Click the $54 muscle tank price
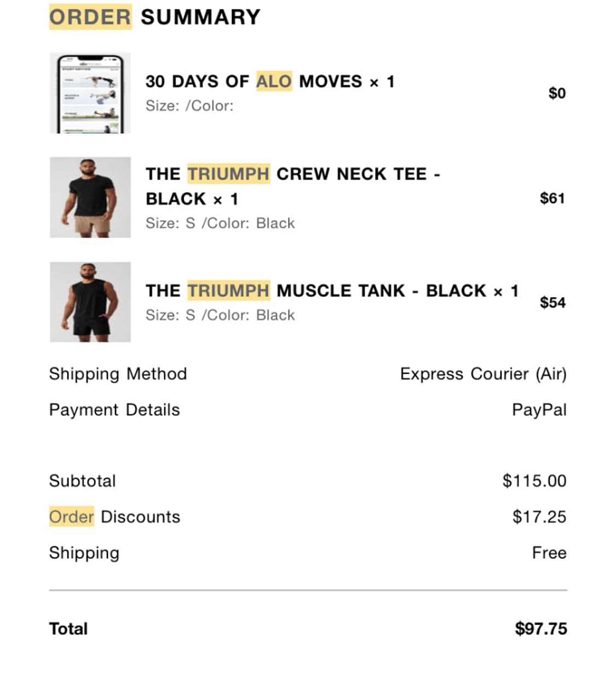Screen dimensions: 616x675 tap(552, 302)
